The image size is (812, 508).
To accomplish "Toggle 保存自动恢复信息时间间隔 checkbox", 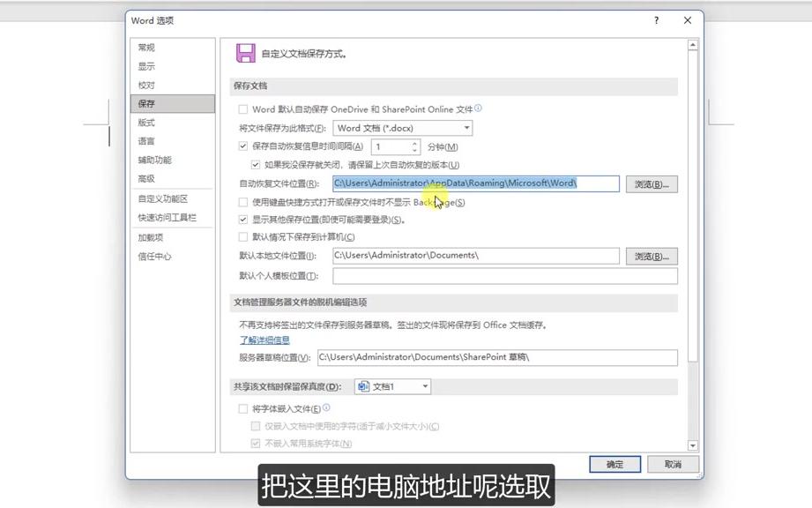I will tap(242, 146).
